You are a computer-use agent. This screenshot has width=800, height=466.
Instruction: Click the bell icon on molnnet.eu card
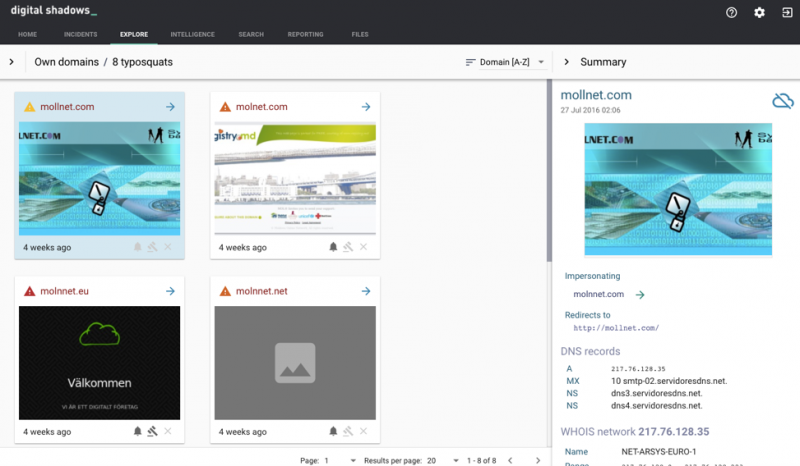(x=137, y=431)
